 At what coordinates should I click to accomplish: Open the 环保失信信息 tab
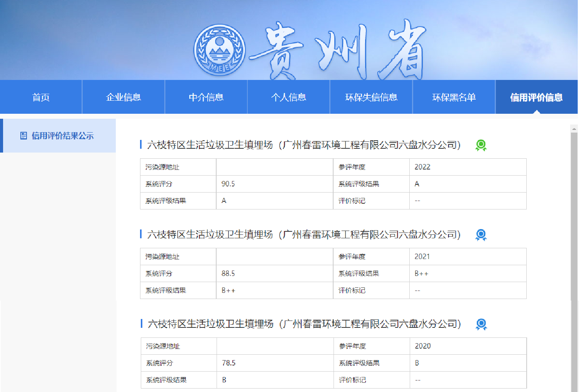[371, 97]
